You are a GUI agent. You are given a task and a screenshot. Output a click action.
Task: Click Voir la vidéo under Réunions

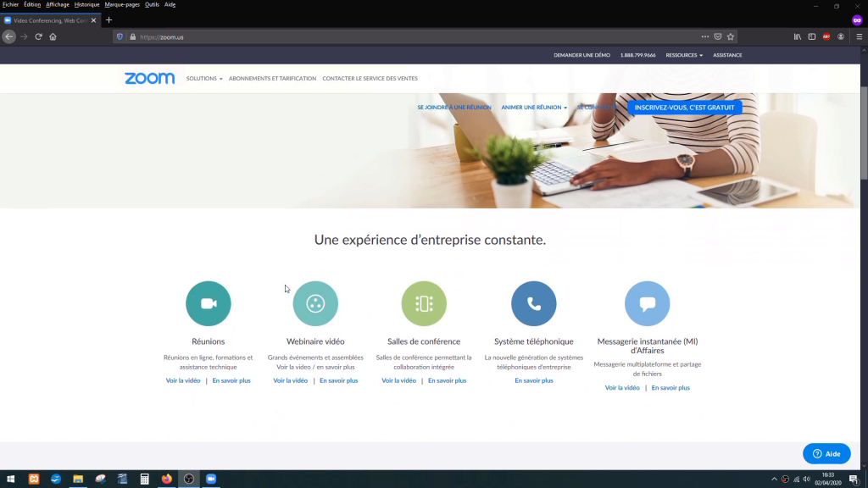[183, 380]
